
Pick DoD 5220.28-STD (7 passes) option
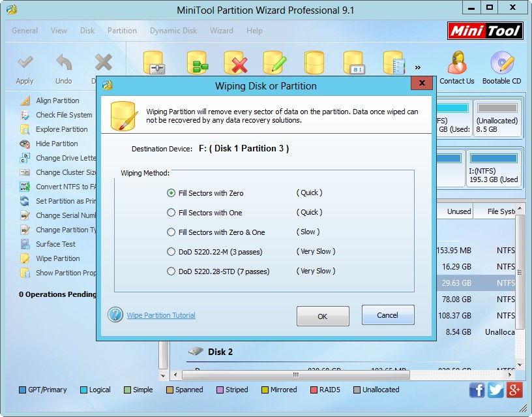click(171, 271)
